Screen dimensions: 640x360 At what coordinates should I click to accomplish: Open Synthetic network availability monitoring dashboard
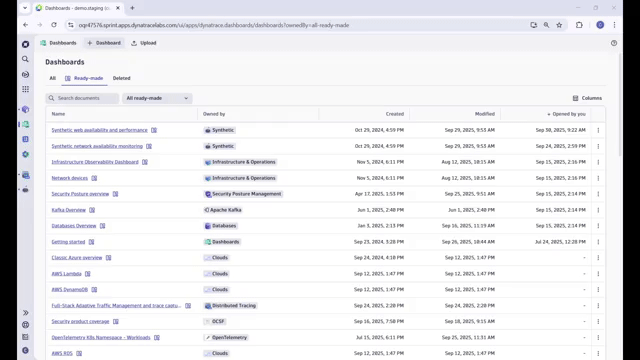click(97, 146)
